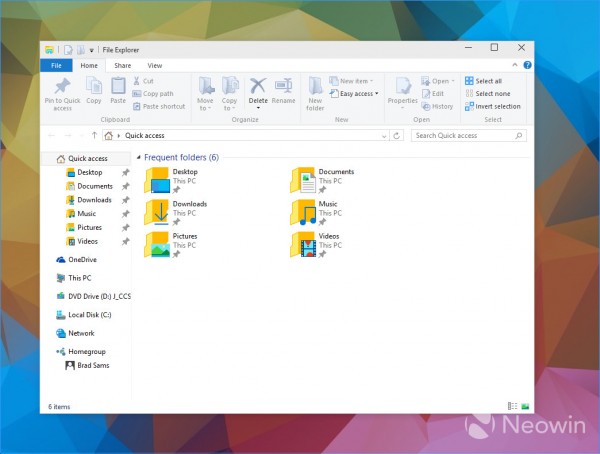Image resolution: width=600 pixels, height=454 pixels.
Task: Open the File menu tab
Action: tap(57, 66)
